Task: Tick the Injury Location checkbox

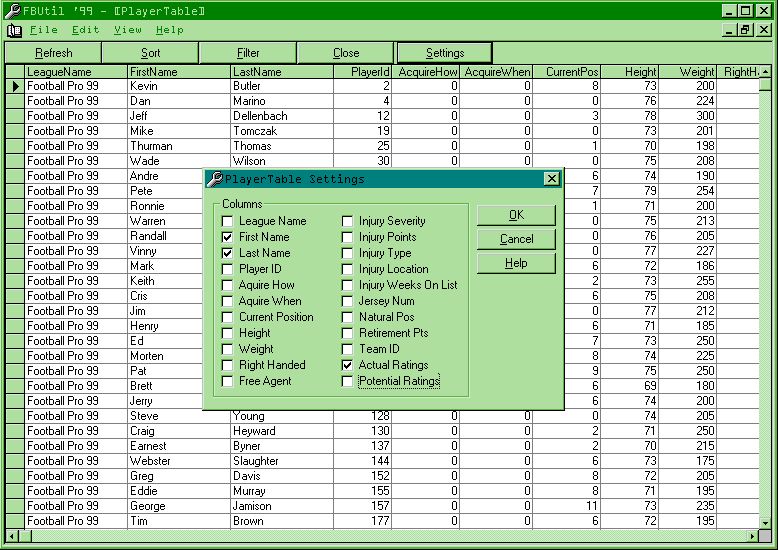Action: (x=347, y=269)
